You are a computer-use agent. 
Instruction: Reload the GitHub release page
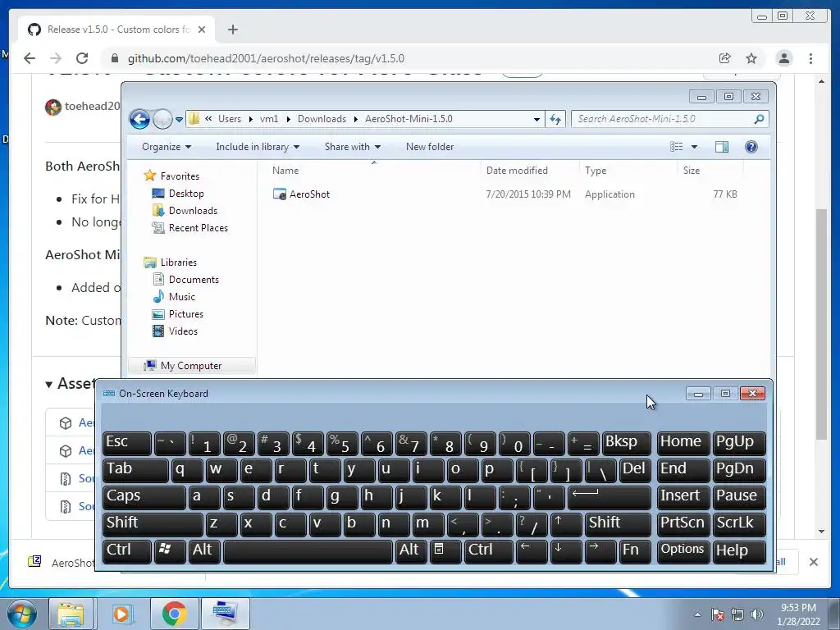82,58
